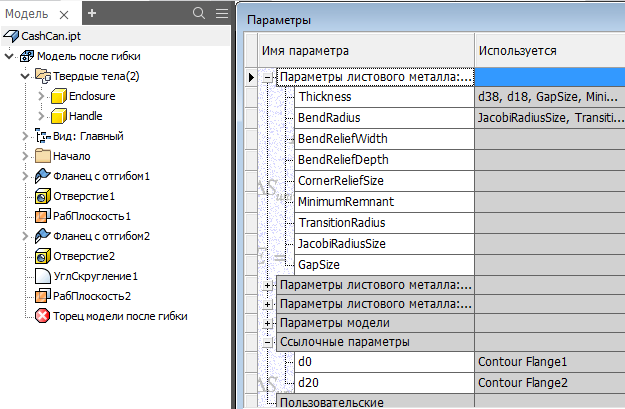Click the folded model icon next to Модель после гибки
This screenshot has height=409, width=625.
tap(27, 56)
